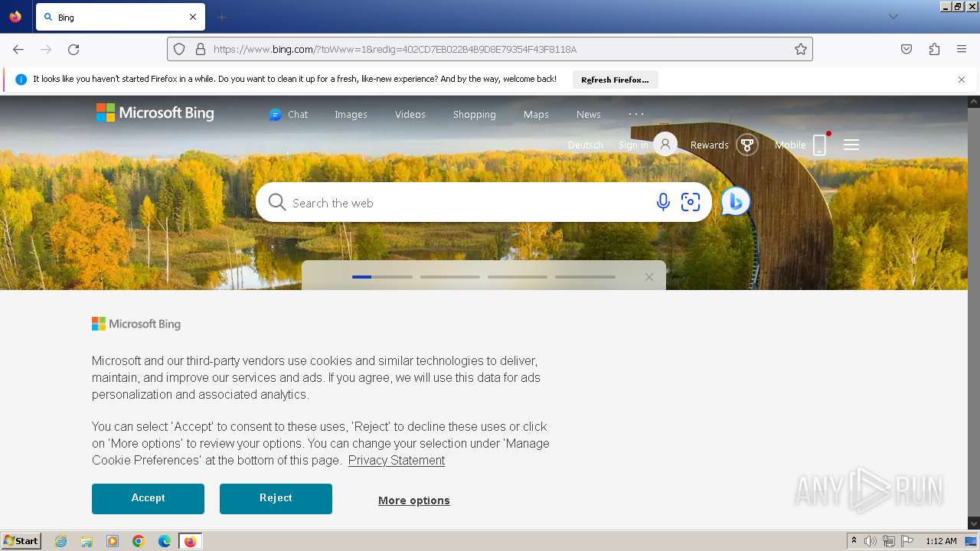Open Windows Start menu
980x551 pixels.
pos(21,541)
